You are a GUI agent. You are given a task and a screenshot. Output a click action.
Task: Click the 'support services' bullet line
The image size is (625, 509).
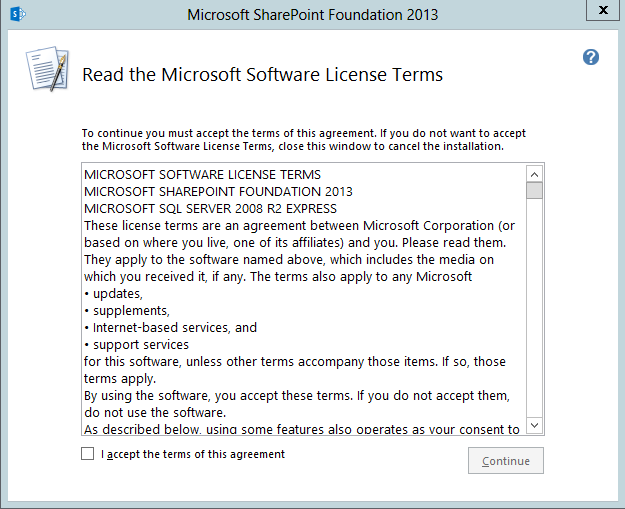(x=136, y=345)
